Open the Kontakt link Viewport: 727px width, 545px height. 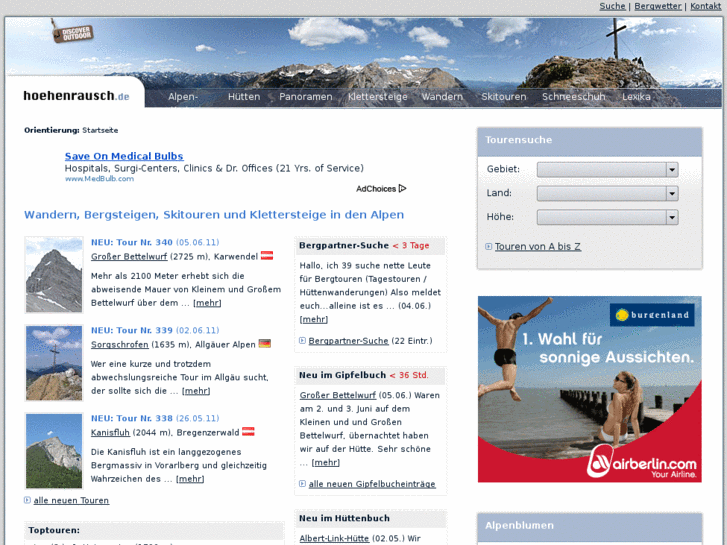[x=705, y=6]
